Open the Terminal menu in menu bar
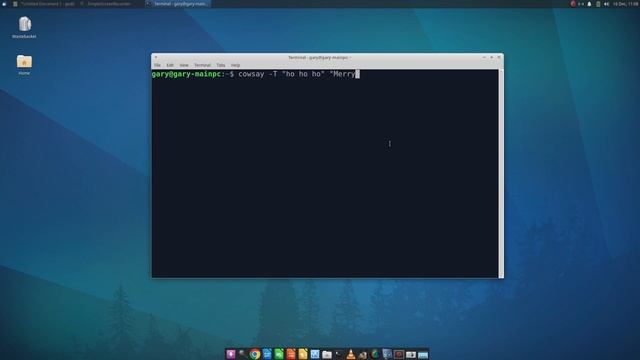Screen dimensions: 640x360 point(202,65)
